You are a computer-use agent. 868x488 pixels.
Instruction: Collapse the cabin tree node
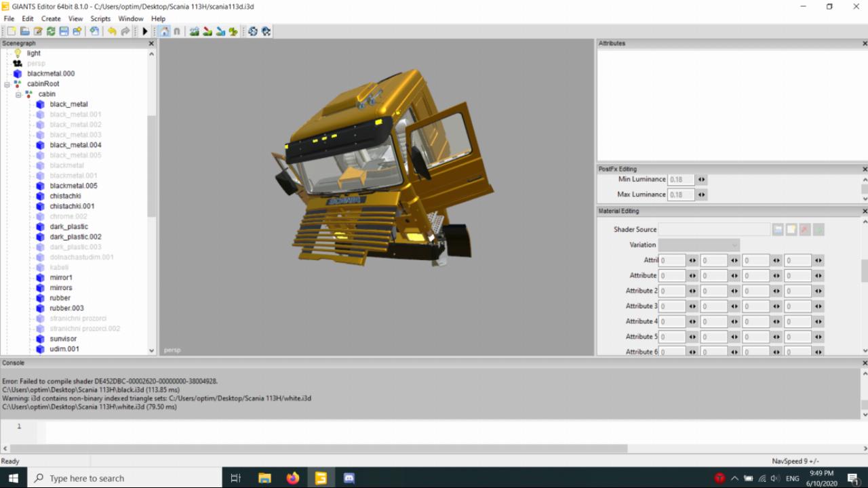point(19,94)
